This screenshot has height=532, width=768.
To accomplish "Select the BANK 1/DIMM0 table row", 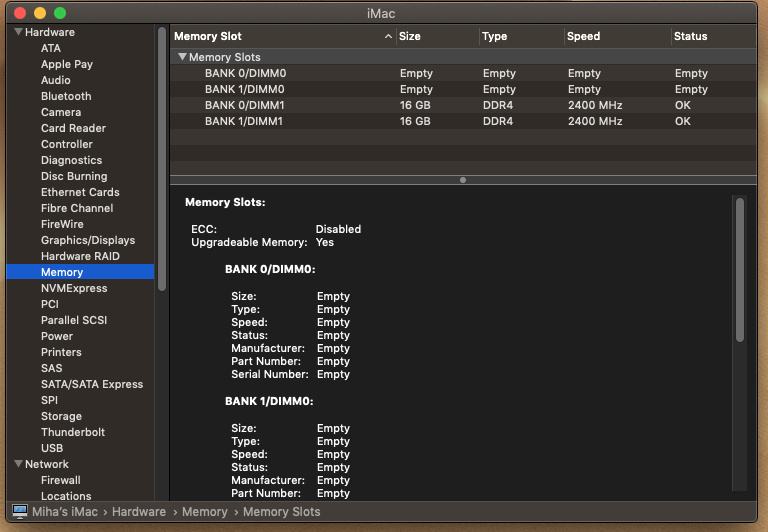I will [x=463, y=89].
